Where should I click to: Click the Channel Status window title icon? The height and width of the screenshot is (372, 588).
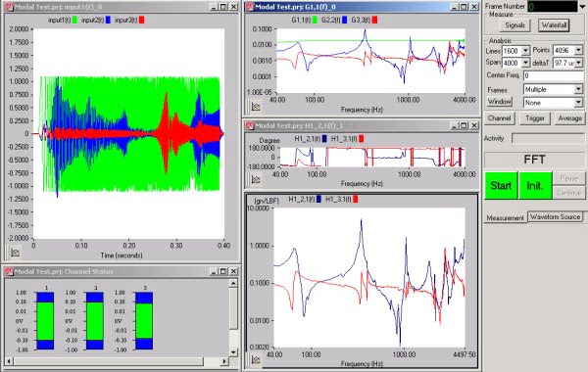point(9,271)
